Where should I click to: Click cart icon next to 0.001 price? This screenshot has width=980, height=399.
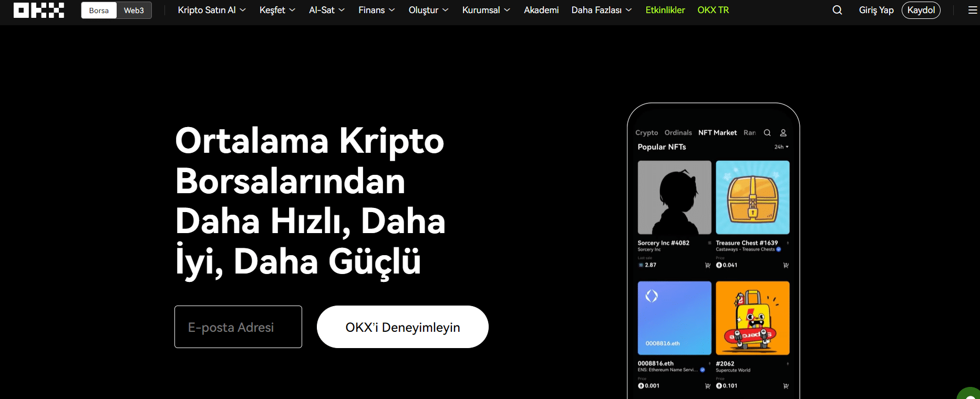(707, 386)
